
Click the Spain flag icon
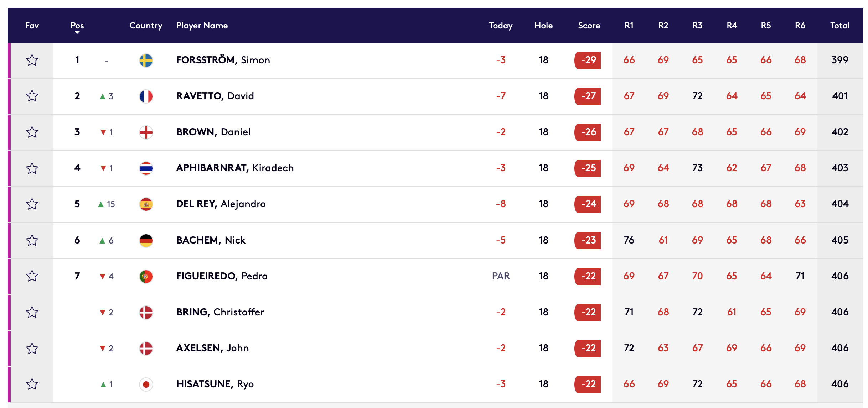tap(146, 204)
